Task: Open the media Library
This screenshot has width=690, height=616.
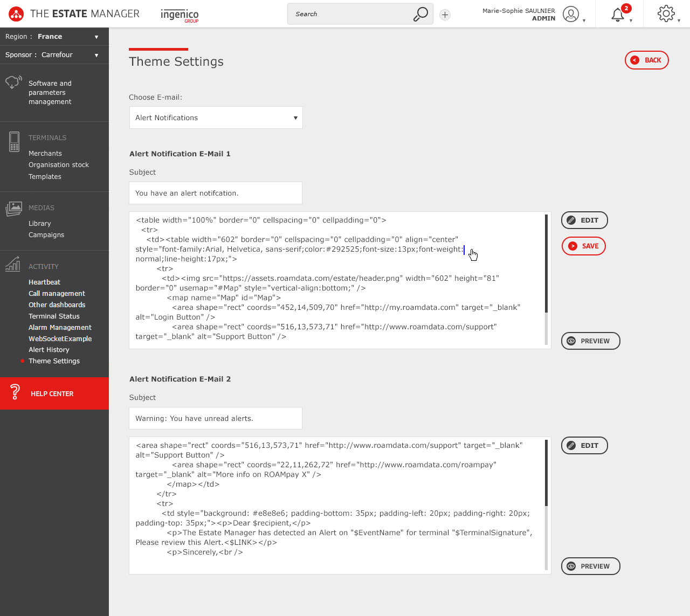Action: [40, 224]
